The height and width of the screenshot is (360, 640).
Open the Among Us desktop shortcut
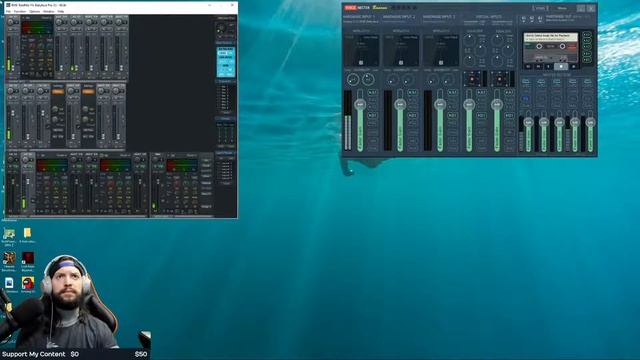pyautogui.click(x=28, y=283)
